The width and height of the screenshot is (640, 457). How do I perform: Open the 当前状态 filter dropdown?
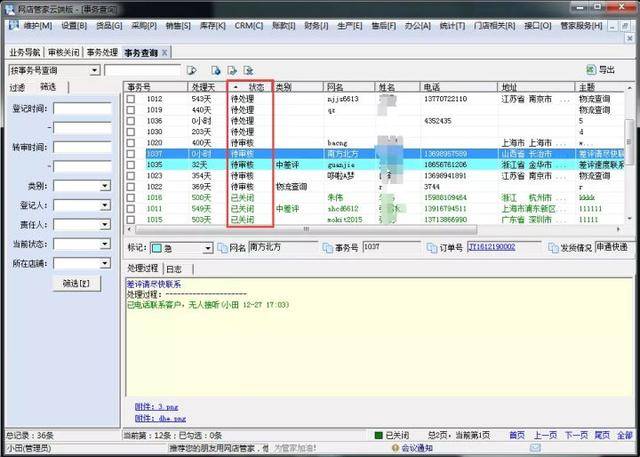coord(105,244)
